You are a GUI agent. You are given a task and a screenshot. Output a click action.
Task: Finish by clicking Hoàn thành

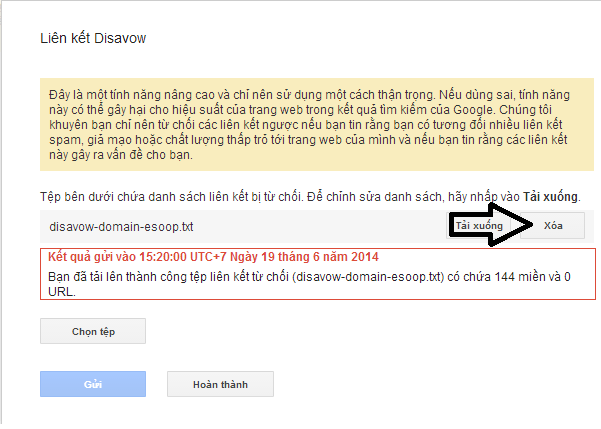[x=220, y=384]
